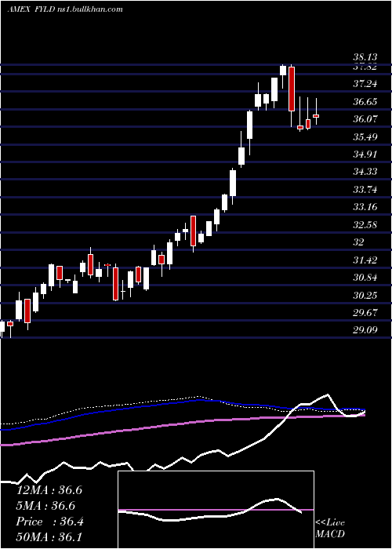Image resolution: width=392 pixels, height=549 pixels.
Task: Click the 33.16 price axis label
Action: pyautogui.click(x=365, y=207)
